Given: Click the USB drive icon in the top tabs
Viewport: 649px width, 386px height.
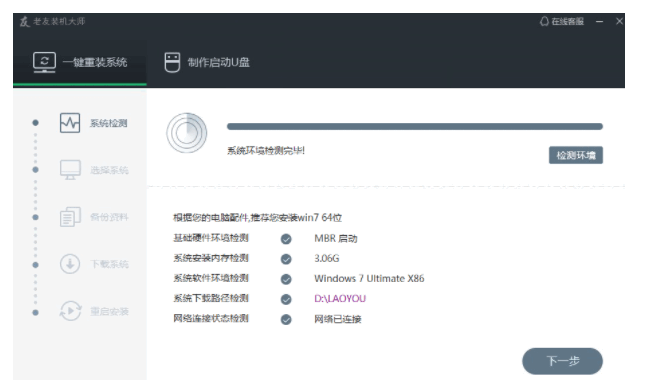Looking at the screenshot, I should point(172,62).
